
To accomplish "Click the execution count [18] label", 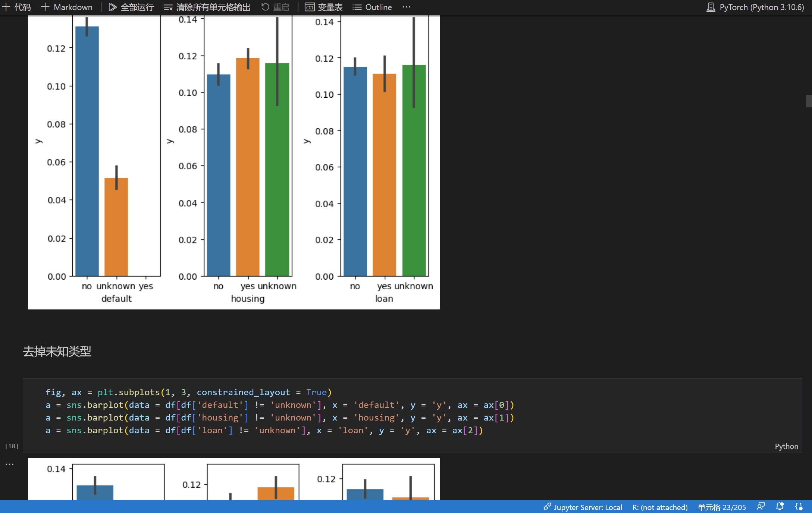I will pyautogui.click(x=12, y=446).
